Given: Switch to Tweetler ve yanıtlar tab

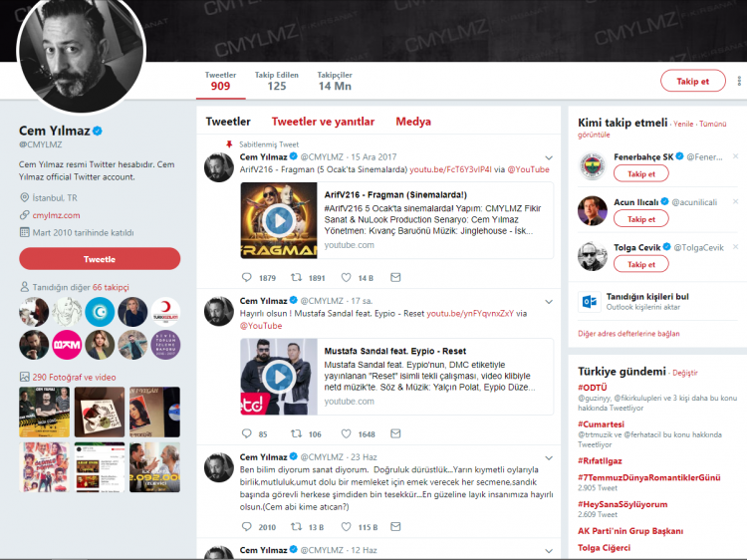Looking at the screenshot, I should point(323,122).
